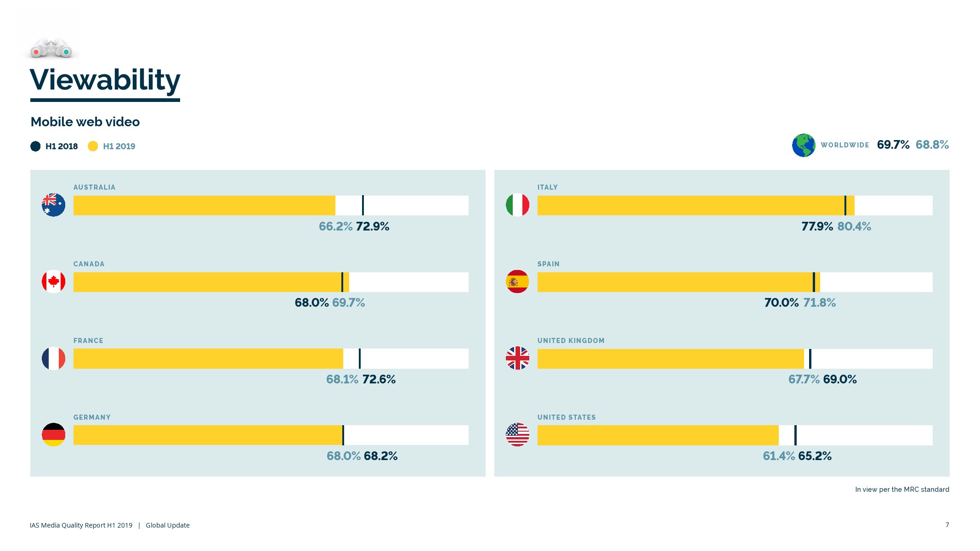Click Italy's 80.4% value label
This screenshot has width=980, height=551.
(854, 226)
